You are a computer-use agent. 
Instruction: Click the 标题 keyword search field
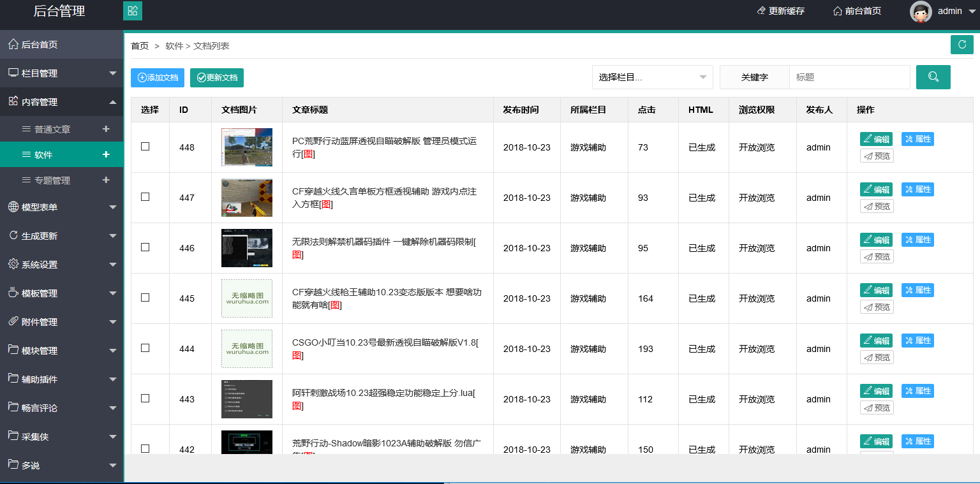(x=849, y=77)
